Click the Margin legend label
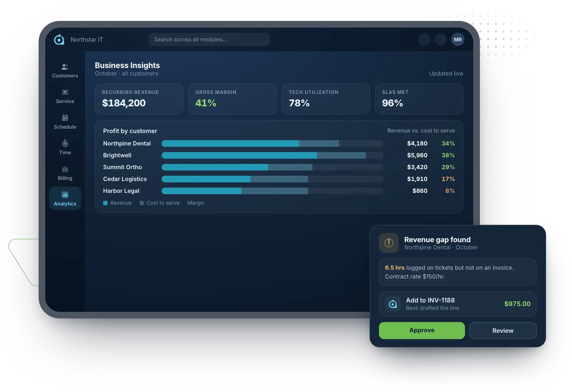Viewport: 572px width, 392px height. pos(196,203)
